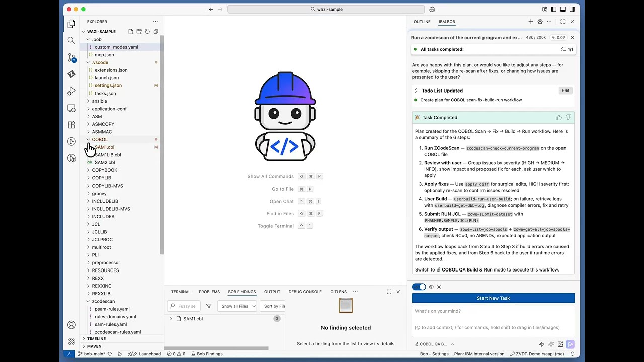This screenshot has height=362, width=644.
Task: Open the Run and Debug view
Action: point(71,92)
